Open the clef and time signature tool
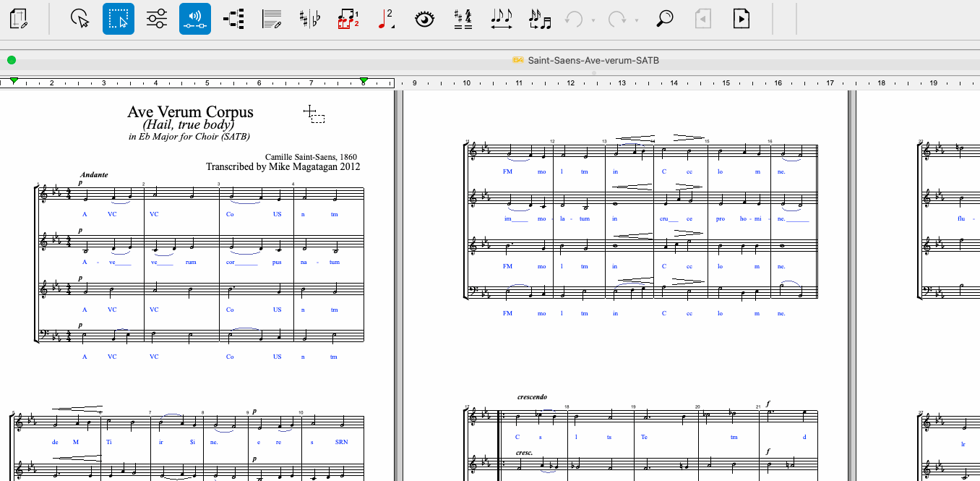 (x=463, y=19)
